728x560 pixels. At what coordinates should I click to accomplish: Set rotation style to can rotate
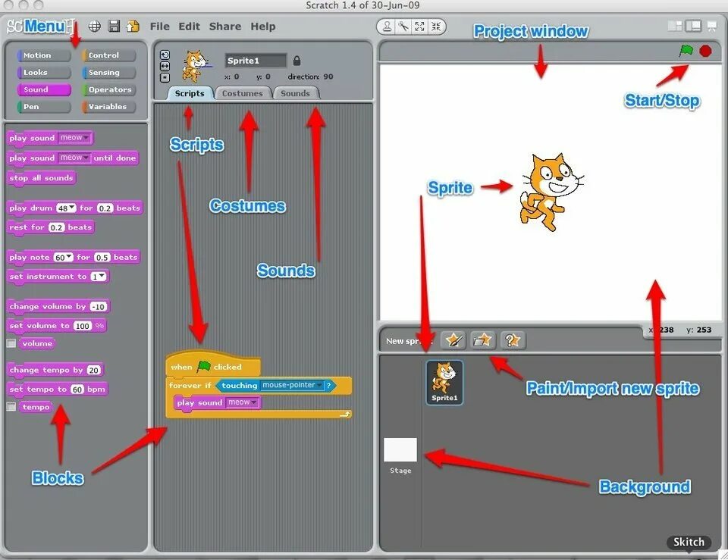click(x=165, y=55)
